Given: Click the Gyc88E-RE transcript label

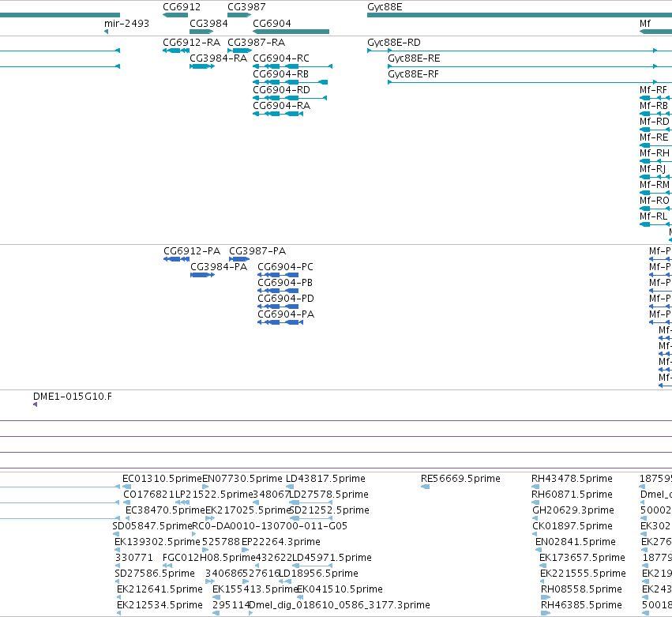Looking at the screenshot, I should coord(414,58).
